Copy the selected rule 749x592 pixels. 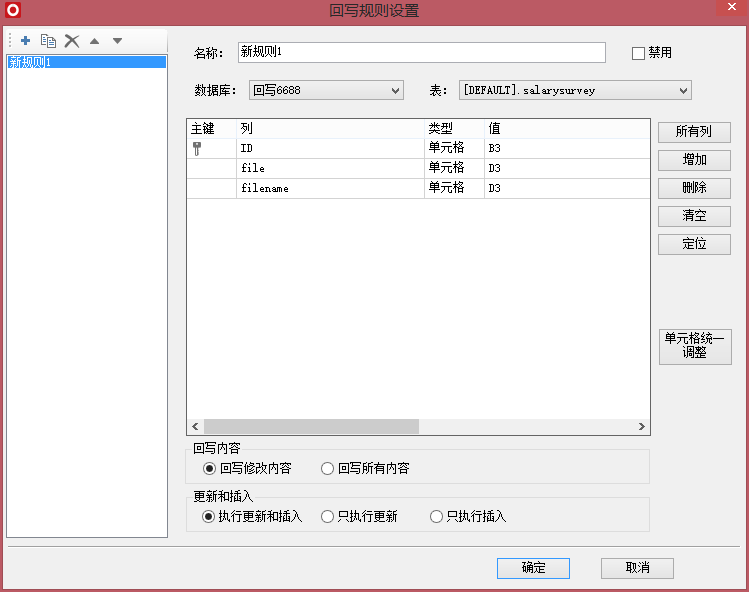[48, 41]
